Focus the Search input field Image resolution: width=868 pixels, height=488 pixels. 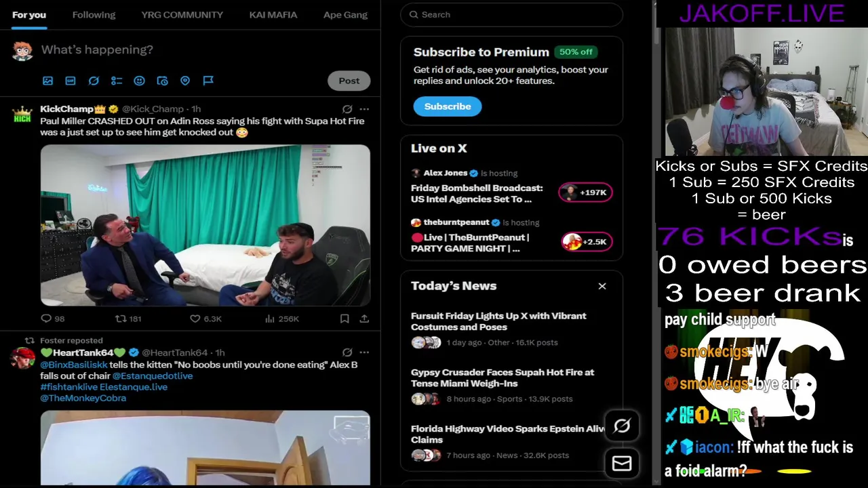pos(511,14)
